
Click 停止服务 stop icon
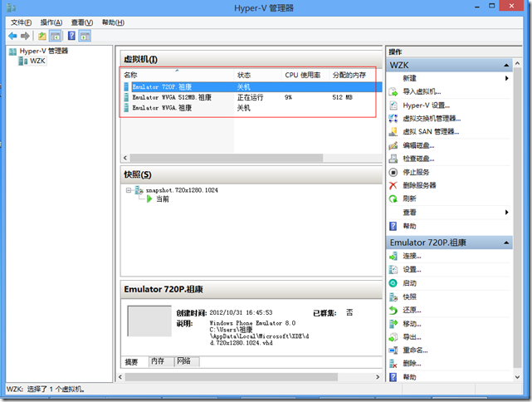393,172
